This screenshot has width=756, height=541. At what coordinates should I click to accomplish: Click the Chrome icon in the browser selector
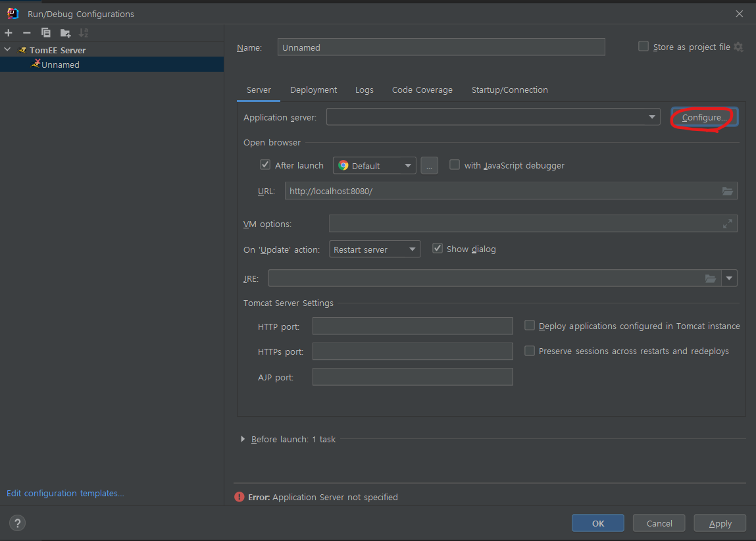(343, 165)
